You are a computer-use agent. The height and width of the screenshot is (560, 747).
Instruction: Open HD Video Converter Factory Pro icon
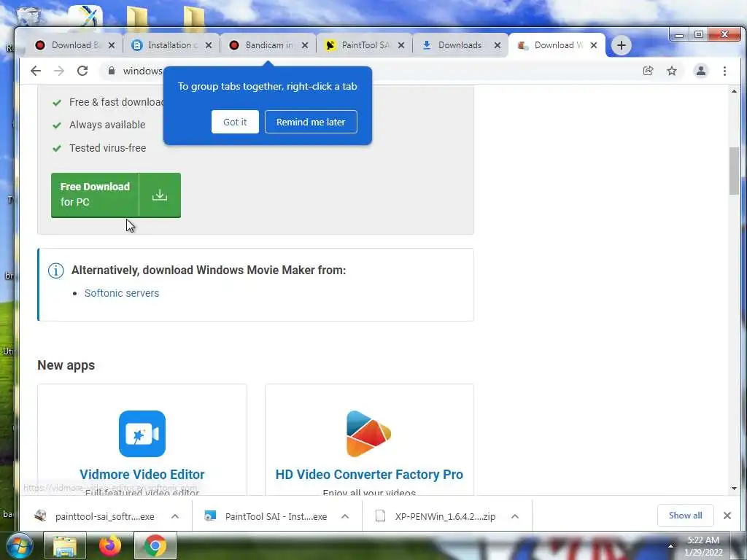pyautogui.click(x=368, y=434)
